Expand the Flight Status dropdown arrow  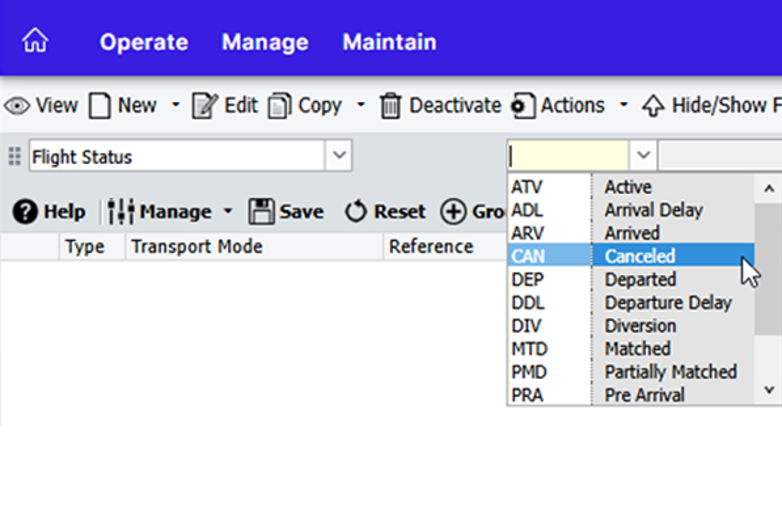pos(340,156)
